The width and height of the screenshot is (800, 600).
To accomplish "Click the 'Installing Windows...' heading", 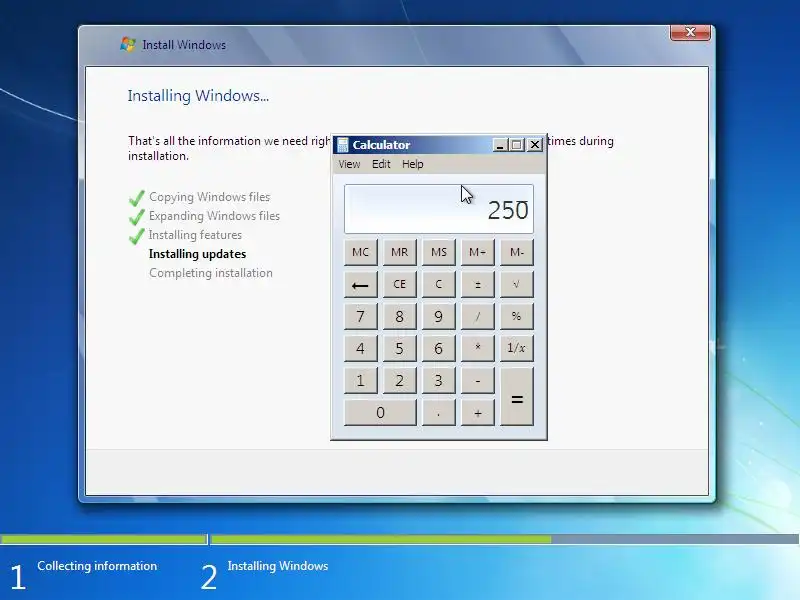I will click(198, 96).
